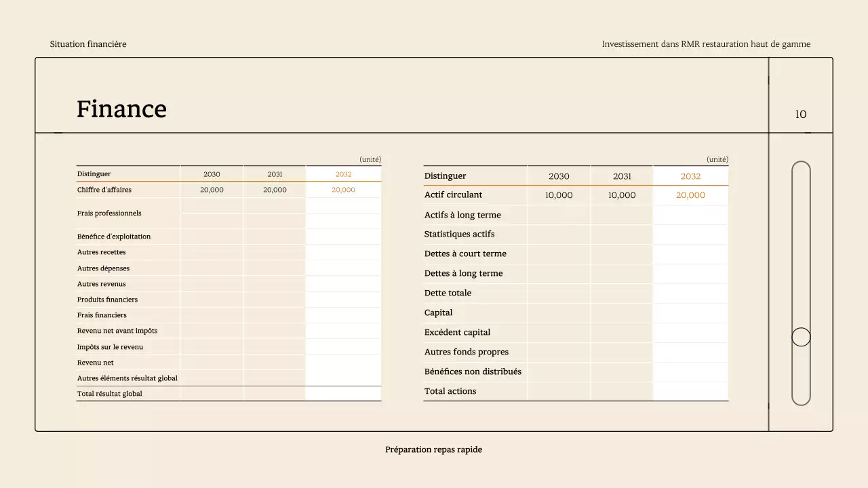
Task: Select the orange 2032 header in right table
Action: (690, 176)
